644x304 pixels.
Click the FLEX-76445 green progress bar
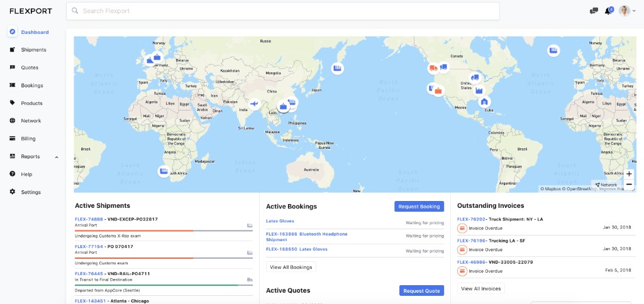[164, 285]
